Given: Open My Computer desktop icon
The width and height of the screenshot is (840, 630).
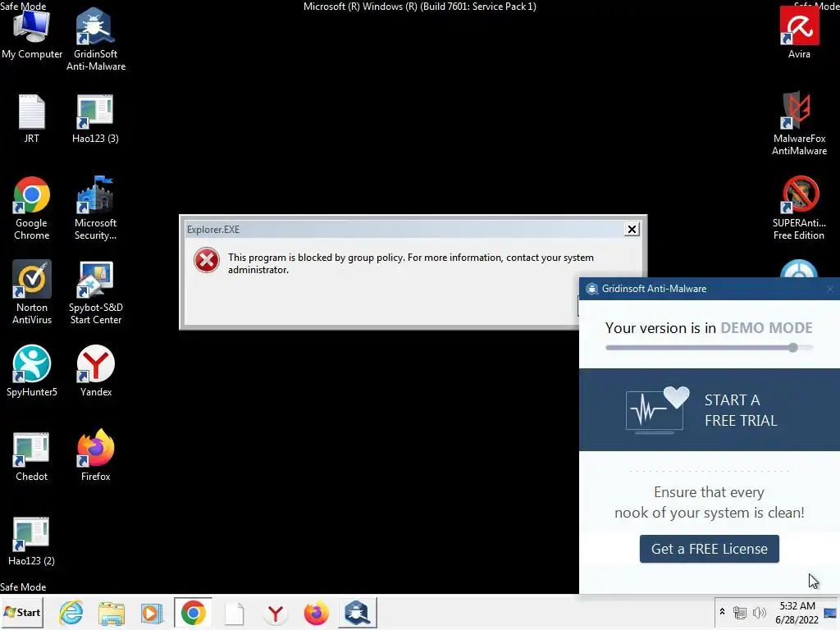Looking at the screenshot, I should [32, 34].
